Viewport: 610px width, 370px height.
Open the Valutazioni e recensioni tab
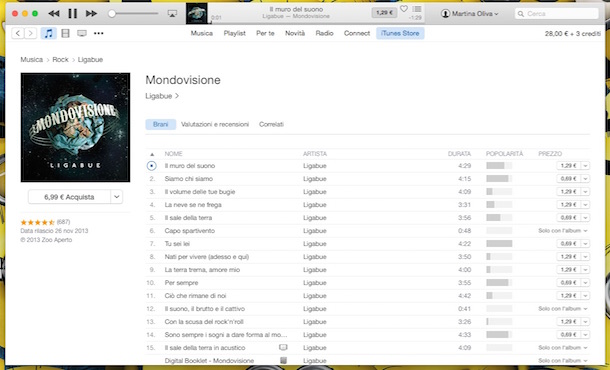215,125
